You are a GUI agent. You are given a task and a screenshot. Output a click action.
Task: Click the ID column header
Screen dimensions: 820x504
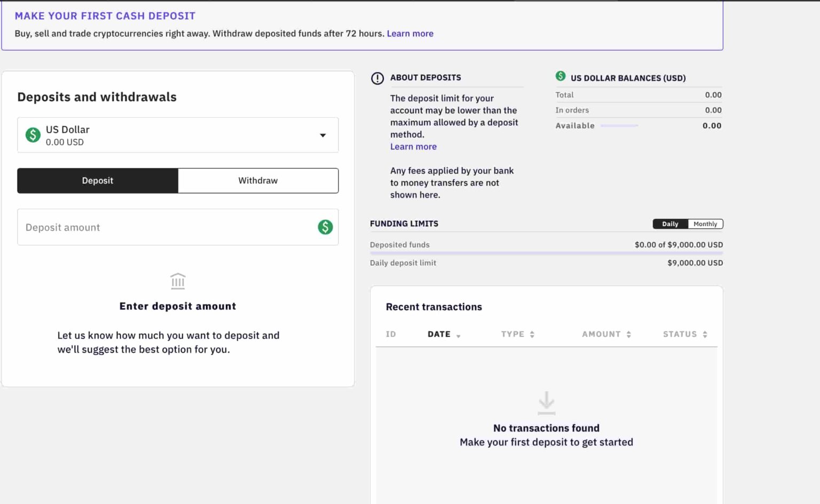(x=391, y=334)
